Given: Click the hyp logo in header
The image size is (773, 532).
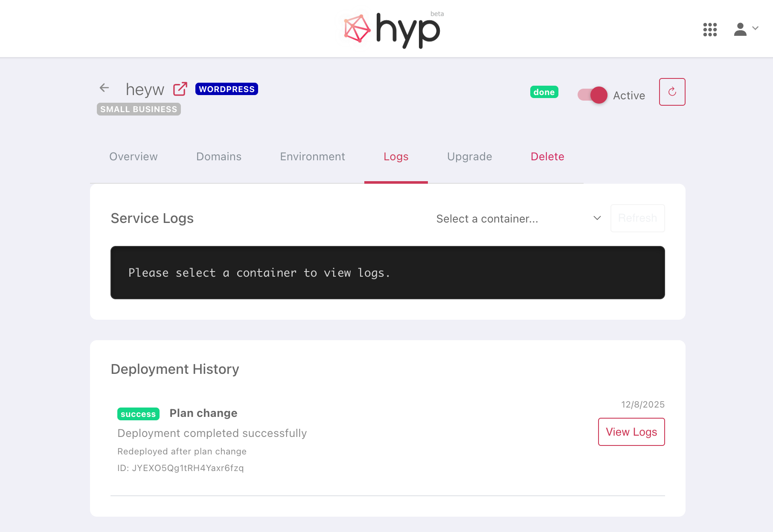Looking at the screenshot, I should click(x=392, y=30).
